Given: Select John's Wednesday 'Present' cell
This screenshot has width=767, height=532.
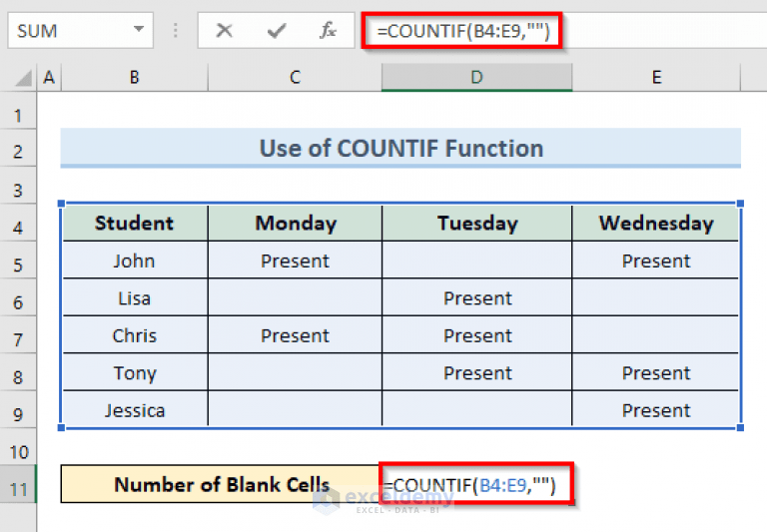Looking at the screenshot, I should coord(655,261).
